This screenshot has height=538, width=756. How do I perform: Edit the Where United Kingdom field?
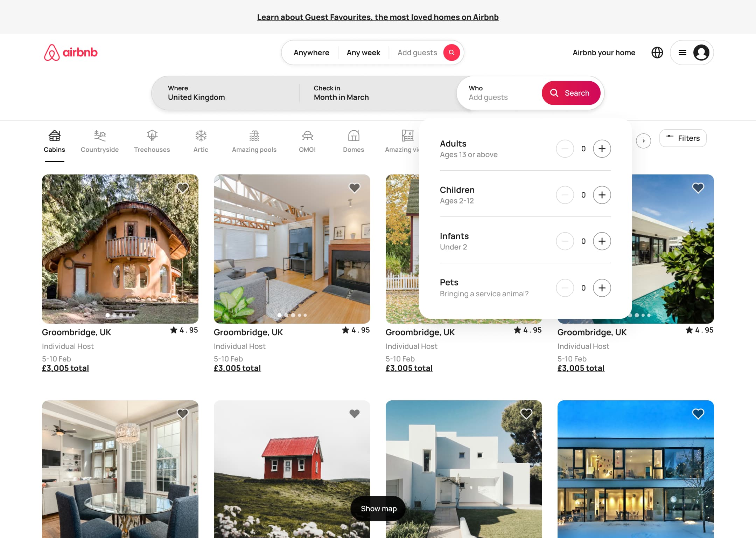[x=226, y=93]
